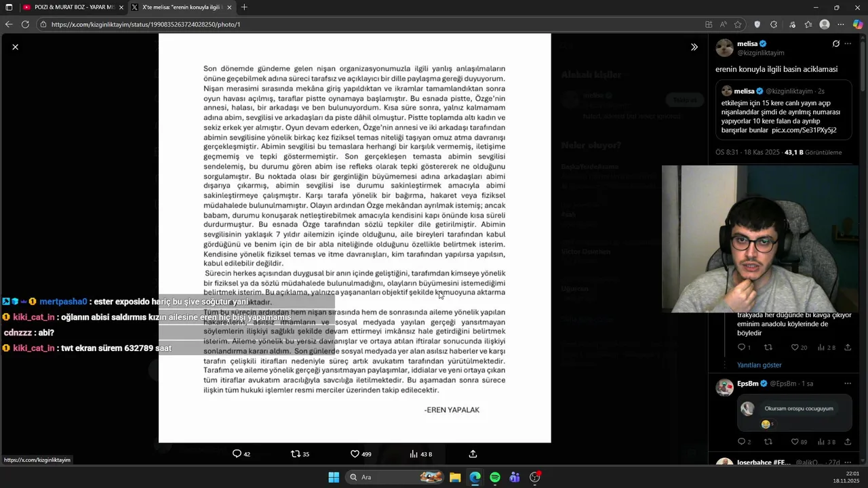Open Spotify from taskbar
868x488 pixels.
click(x=495, y=477)
